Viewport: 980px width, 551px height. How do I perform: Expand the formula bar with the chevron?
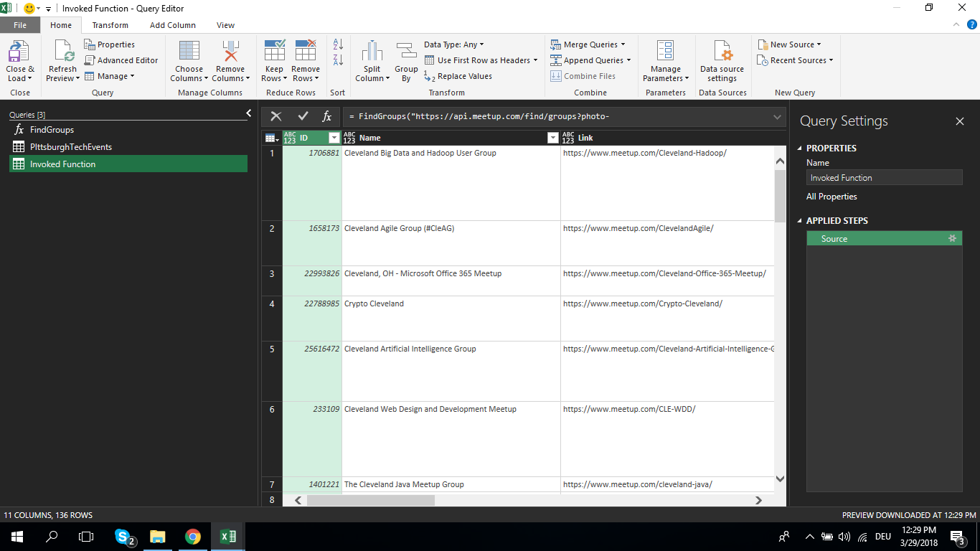[778, 117]
